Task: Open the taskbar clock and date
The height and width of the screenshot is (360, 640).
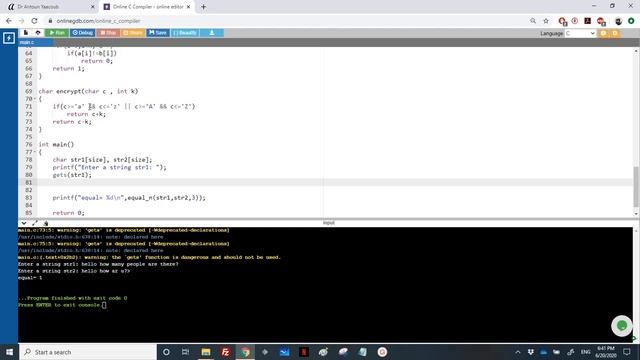Action: (606, 352)
